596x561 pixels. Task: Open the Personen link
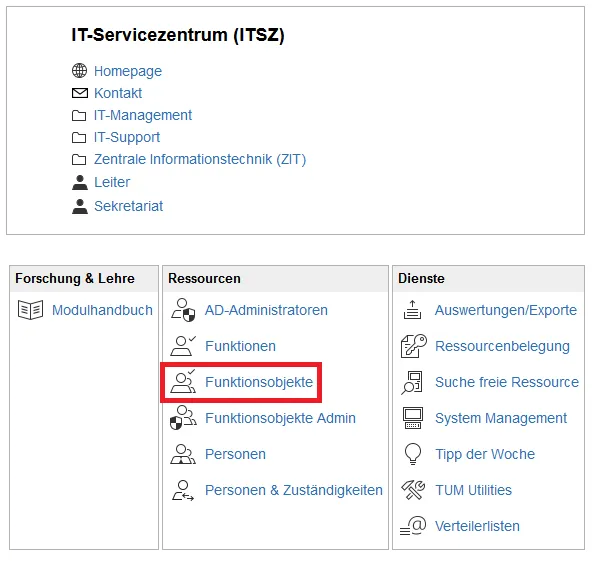tap(235, 454)
